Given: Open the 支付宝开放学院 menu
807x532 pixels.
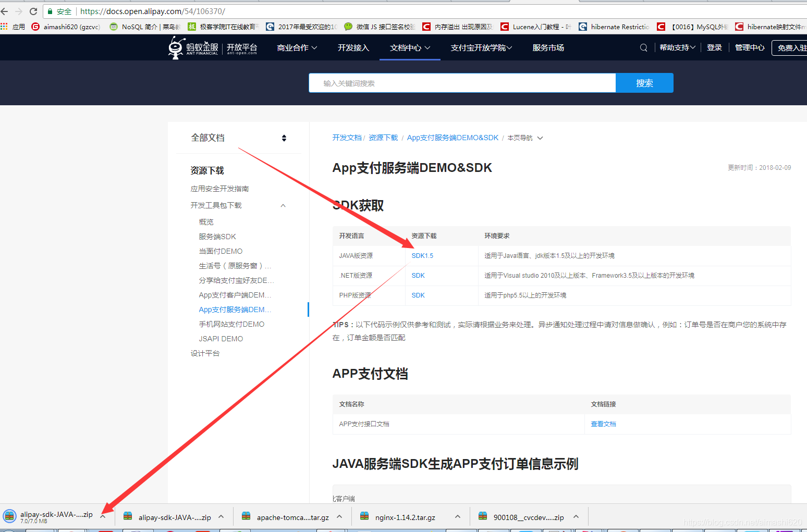Looking at the screenshot, I should pyautogui.click(x=481, y=47).
